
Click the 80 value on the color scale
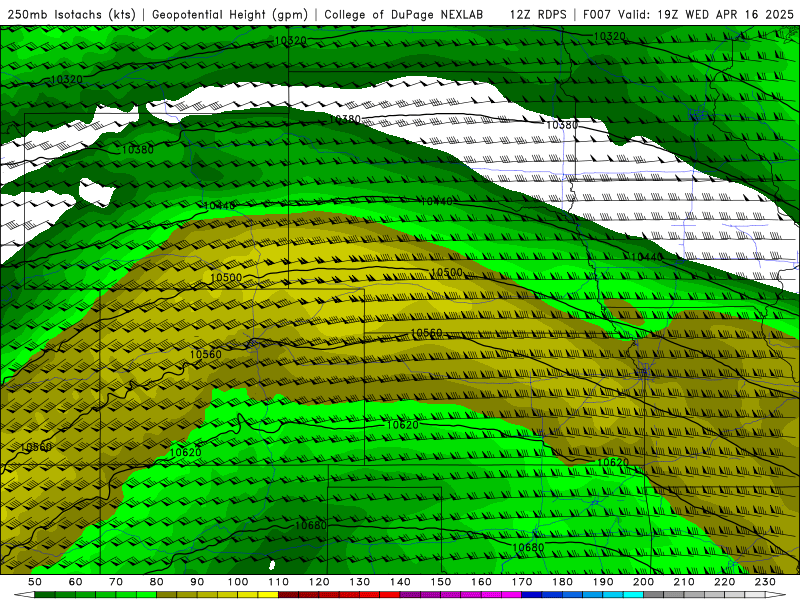(157, 582)
